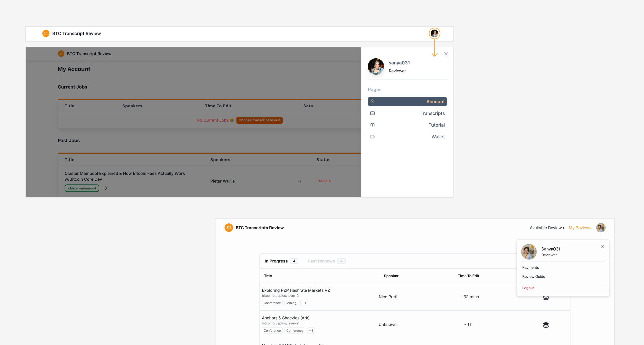Click the Time To Edit header in reviews table
This screenshot has width=644, height=345.
(x=468, y=276)
